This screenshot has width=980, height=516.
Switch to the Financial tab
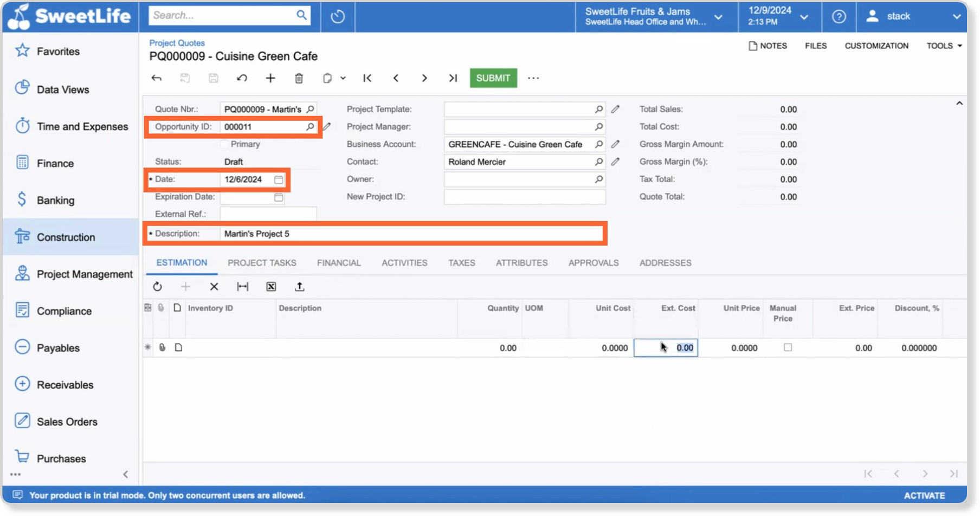[339, 263]
